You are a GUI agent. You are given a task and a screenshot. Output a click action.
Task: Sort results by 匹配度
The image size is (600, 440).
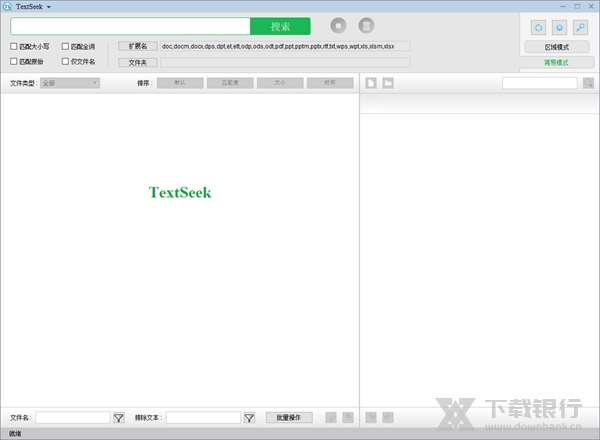(230, 83)
